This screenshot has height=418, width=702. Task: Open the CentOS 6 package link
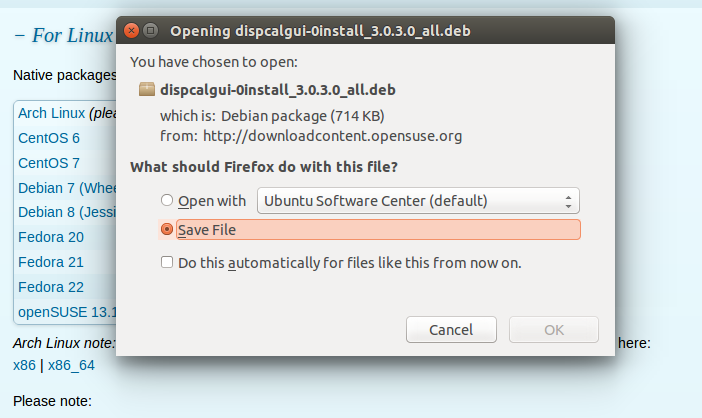[49, 138]
